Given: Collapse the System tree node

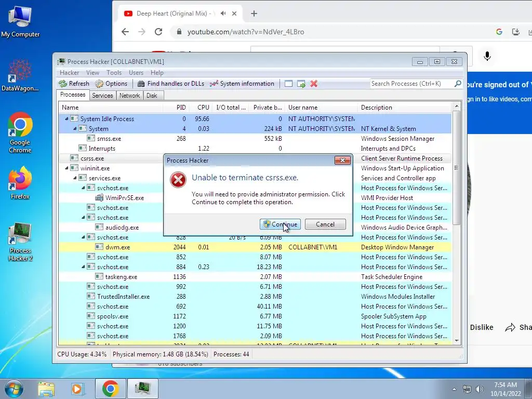Looking at the screenshot, I should [75, 129].
